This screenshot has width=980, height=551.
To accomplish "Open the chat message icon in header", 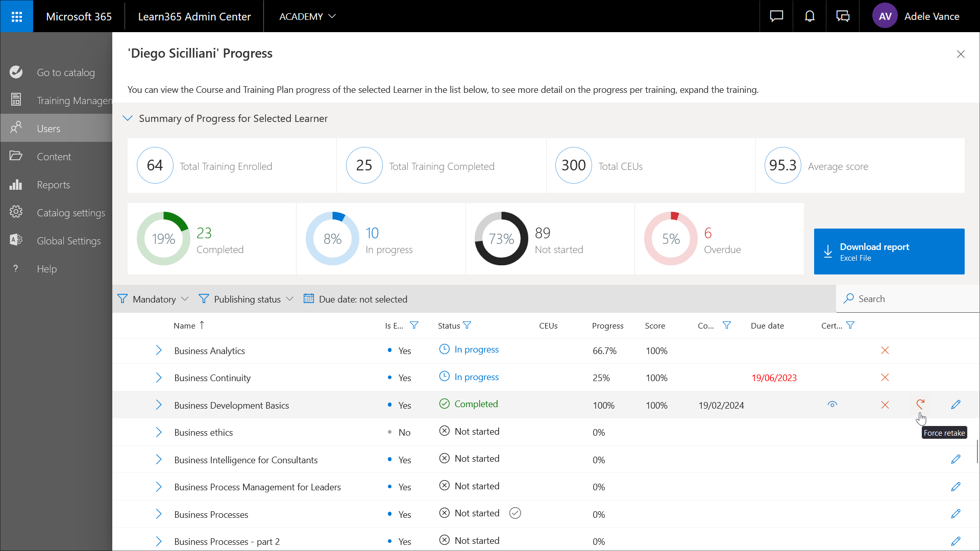I will tap(776, 16).
